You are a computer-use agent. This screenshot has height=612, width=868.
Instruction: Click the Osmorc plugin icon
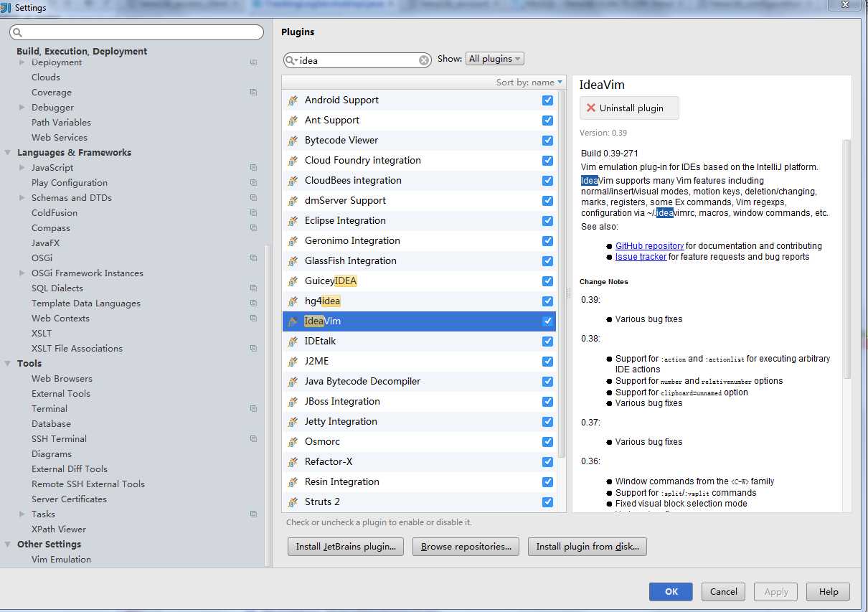(x=293, y=442)
